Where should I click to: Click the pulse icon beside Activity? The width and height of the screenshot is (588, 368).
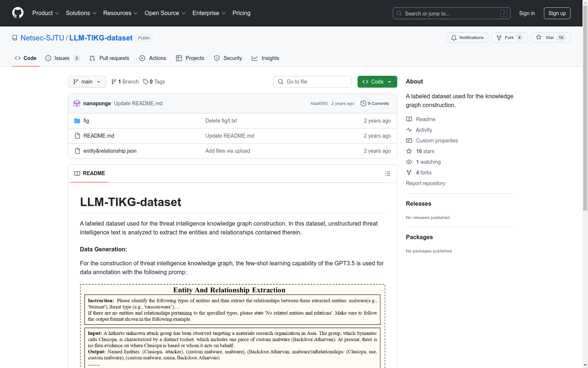tap(409, 130)
